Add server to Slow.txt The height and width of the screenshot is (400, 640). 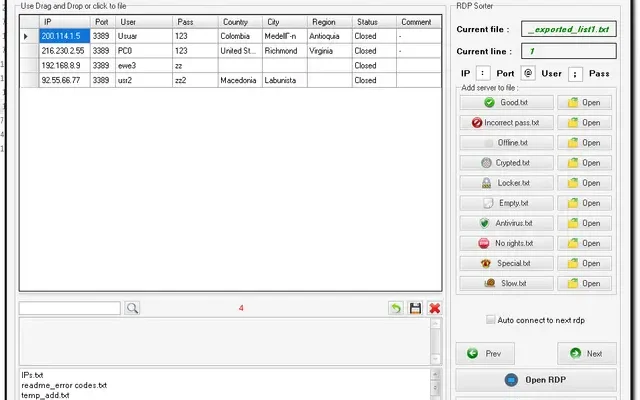coord(505,284)
